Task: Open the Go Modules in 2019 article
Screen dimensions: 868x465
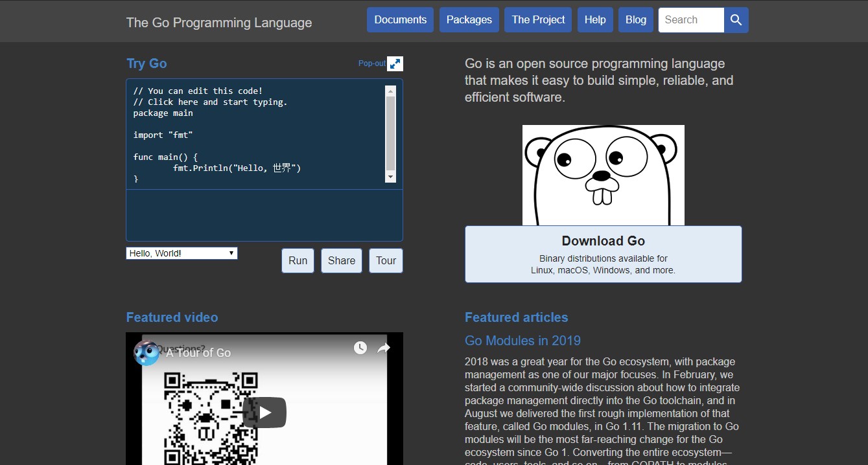Action: click(x=522, y=341)
